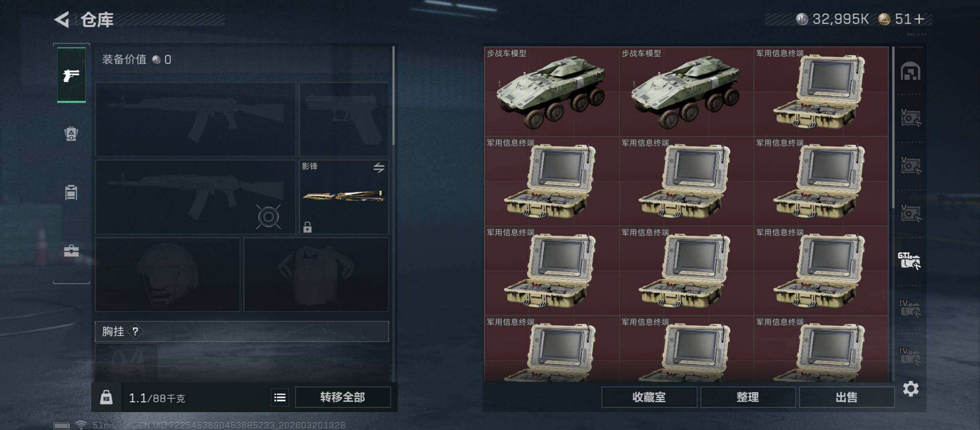Click the 胸挂 help question mark
Screen dimensions: 980x430
coord(135,331)
